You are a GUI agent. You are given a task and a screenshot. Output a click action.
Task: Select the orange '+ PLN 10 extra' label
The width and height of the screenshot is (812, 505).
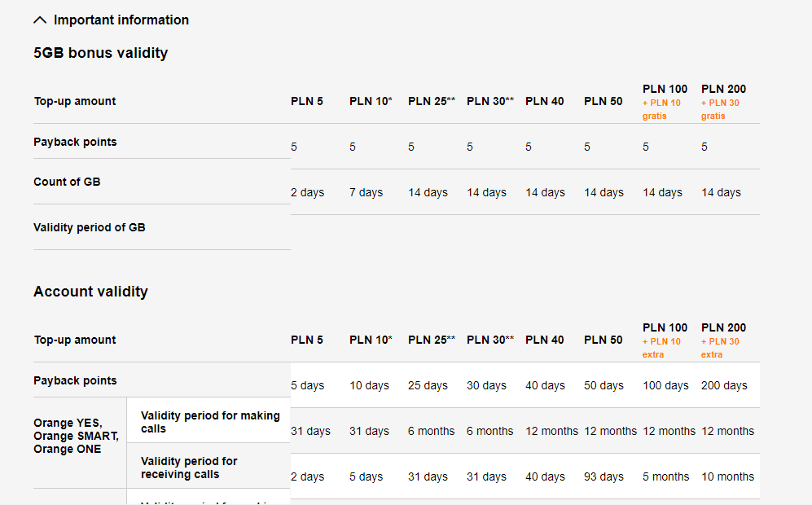click(661, 348)
